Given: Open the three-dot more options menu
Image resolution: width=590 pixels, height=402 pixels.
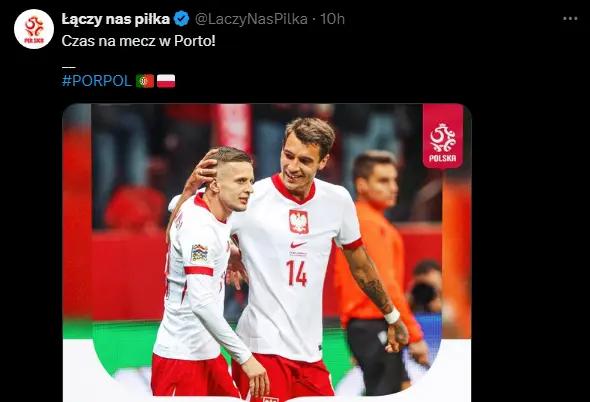Looking at the screenshot, I should point(570,18).
